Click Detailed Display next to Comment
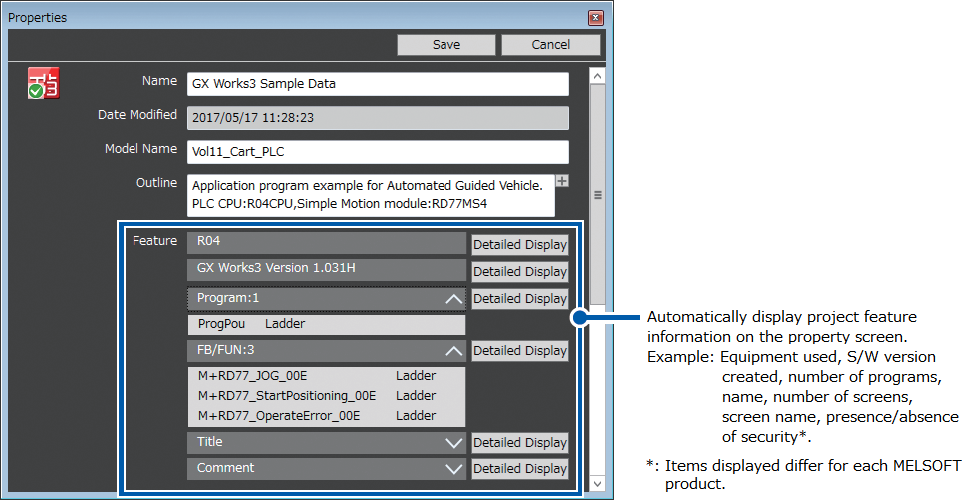Screen dimensions: 969x500 (519, 468)
